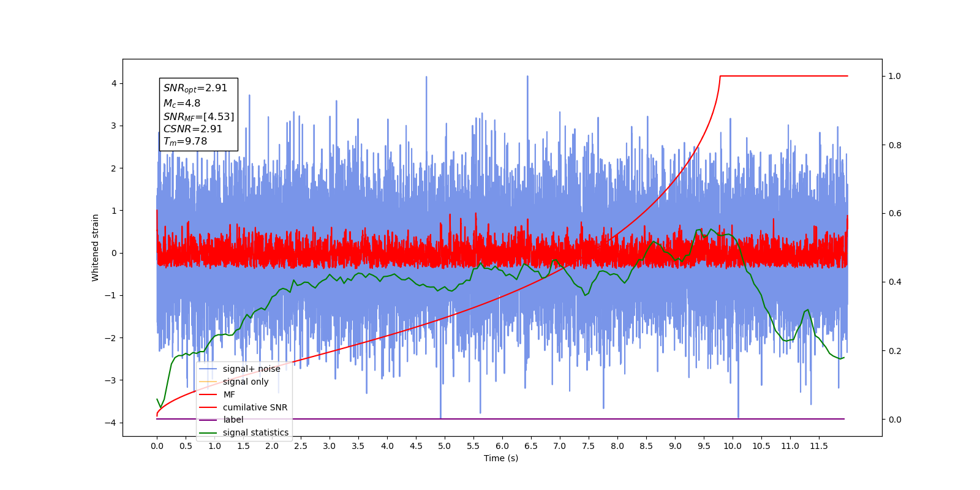The height and width of the screenshot is (490, 980).
Task: Click the M_c=4.8 annotation text
Action: pyautogui.click(x=181, y=104)
